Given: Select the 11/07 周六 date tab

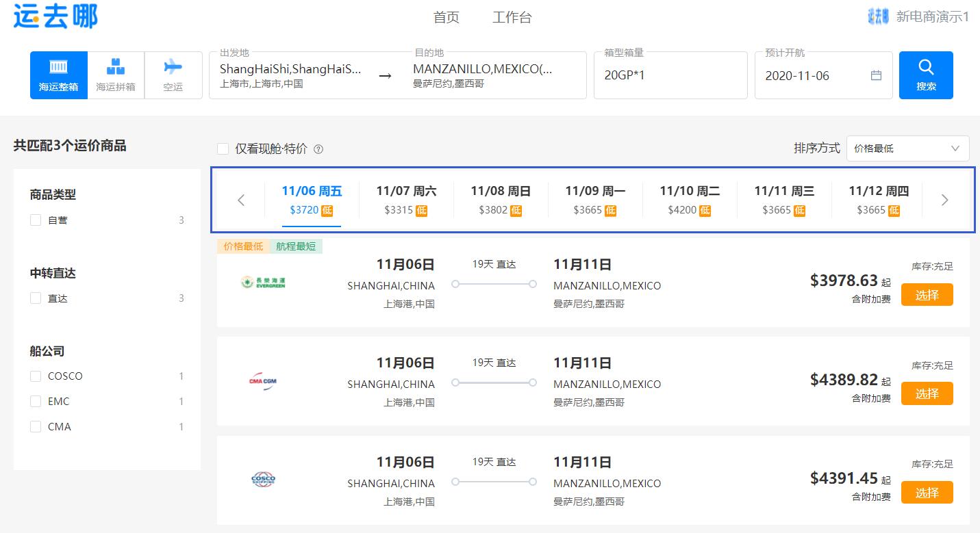Looking at the screenshot, I should [x=406, y=200].
